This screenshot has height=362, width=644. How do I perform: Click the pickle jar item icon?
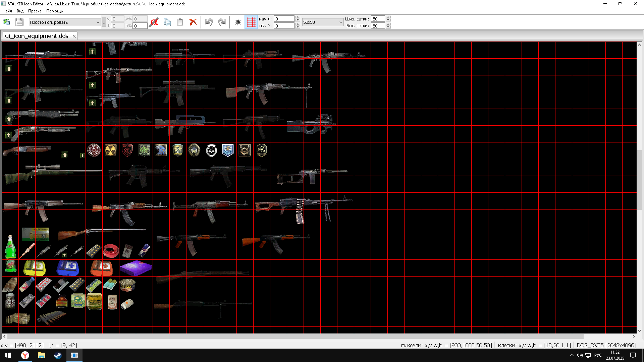(95, 301)
